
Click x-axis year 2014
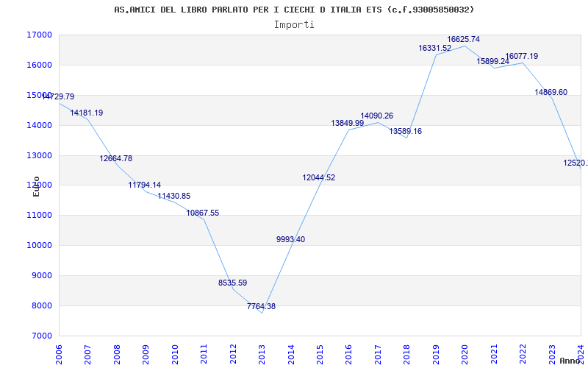point(291,354)
